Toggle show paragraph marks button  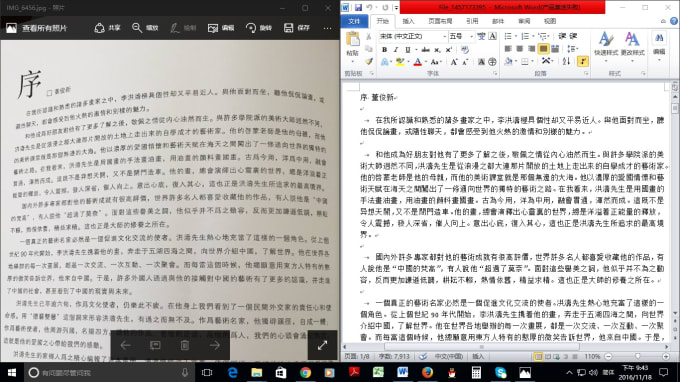pyautogui.click(x=583, y=62)
